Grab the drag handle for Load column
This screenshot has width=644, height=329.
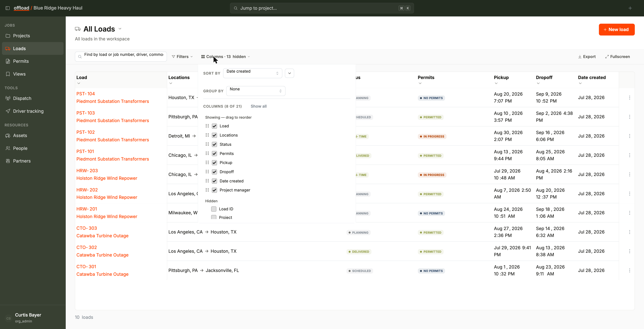[x=207, y=126]
